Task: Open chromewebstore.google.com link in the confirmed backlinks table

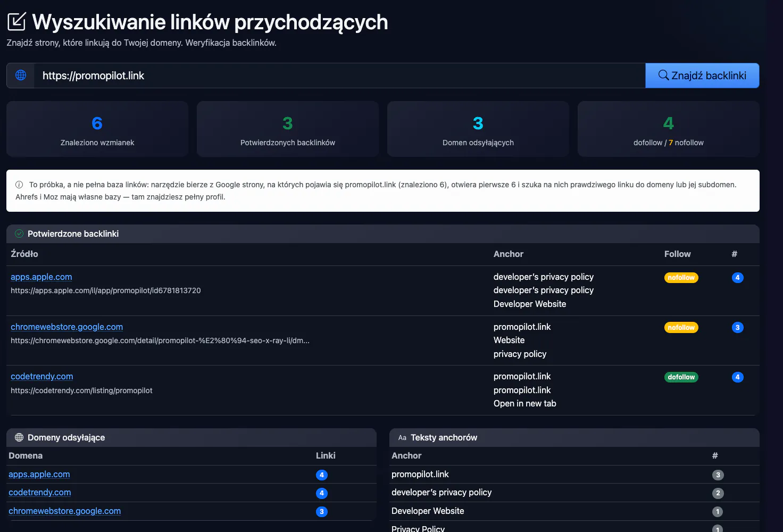Action: coord(66,327)
